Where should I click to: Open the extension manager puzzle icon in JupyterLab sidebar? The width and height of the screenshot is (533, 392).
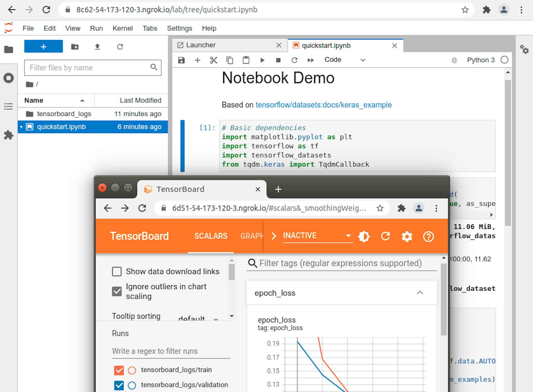tap(9, 135)
